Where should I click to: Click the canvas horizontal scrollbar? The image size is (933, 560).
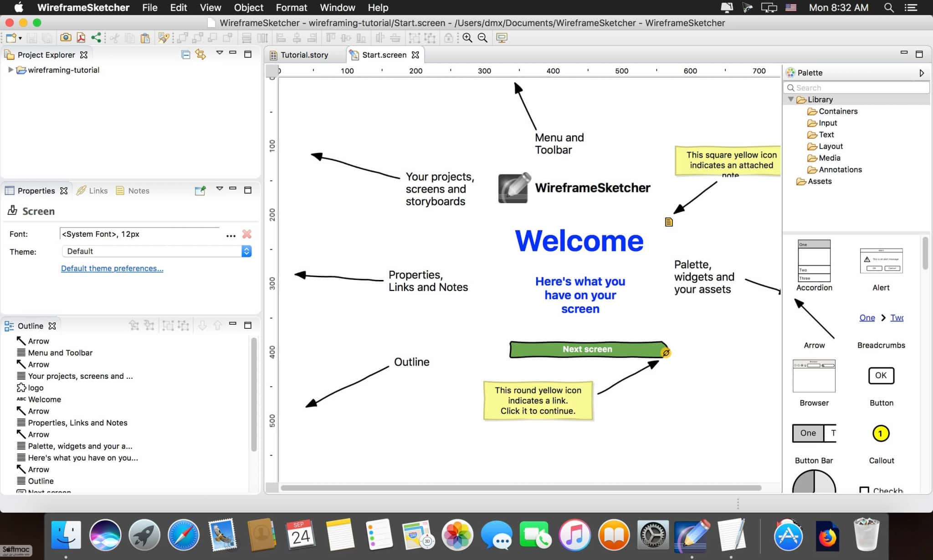(521, 488)
